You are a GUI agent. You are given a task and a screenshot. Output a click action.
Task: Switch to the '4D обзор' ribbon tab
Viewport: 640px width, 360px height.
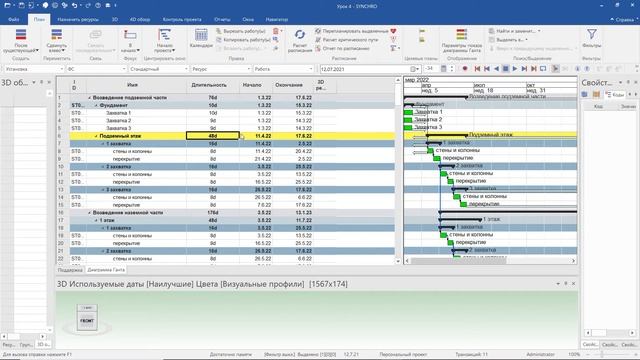pyautogui.click(x=140, y=19)
